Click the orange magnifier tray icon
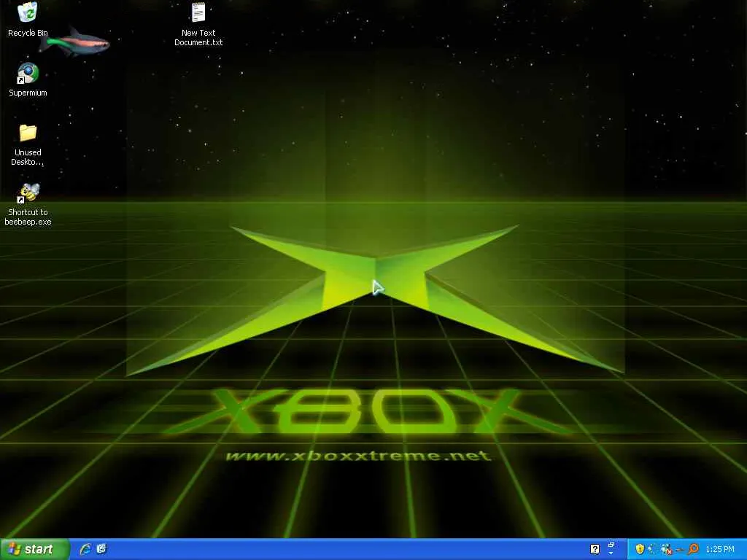Screen dimensions: 747x560 (x=693, y=548)
